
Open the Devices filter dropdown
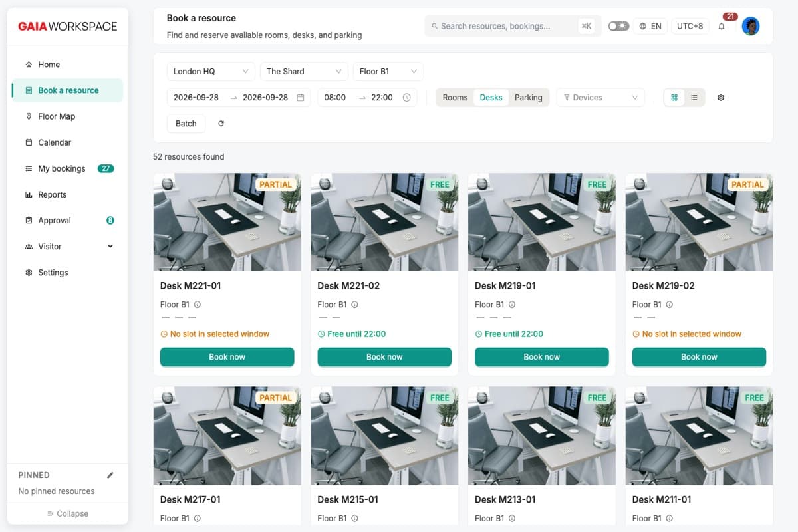(600, 98)
